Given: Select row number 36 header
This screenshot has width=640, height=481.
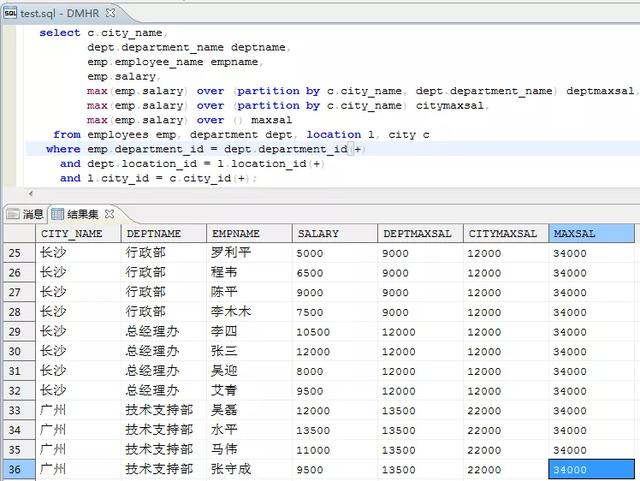Looking at the screenshot, I should pos(19,470).
